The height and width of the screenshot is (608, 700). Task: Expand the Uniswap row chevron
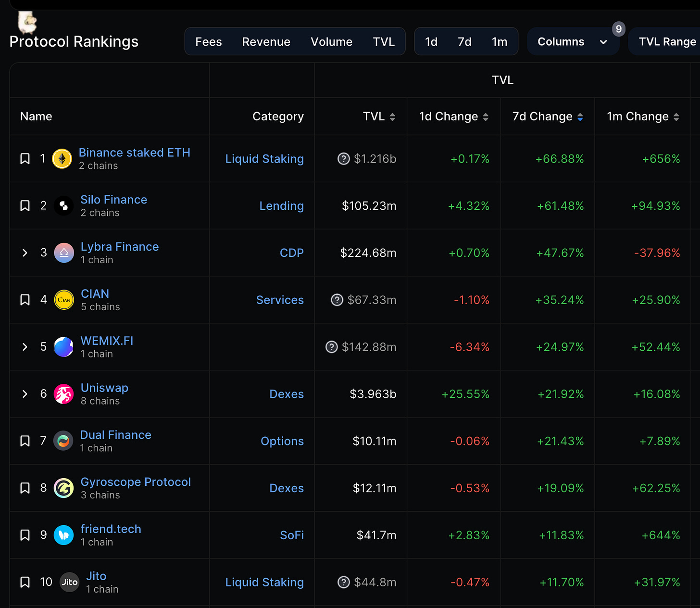click(25, 394)
